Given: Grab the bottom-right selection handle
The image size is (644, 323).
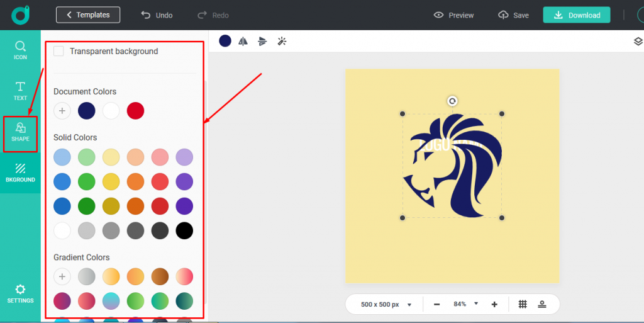Looking at the screenshot, I should [502, 218].
